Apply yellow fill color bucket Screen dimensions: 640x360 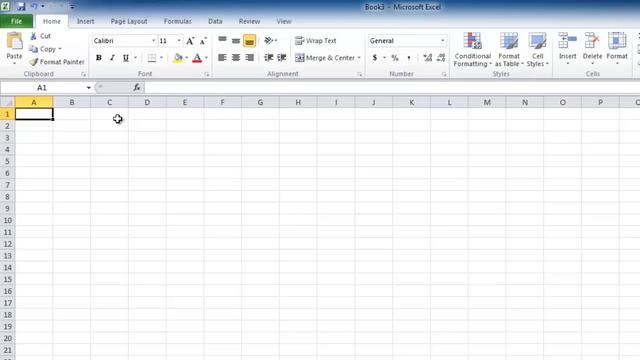[178, 58]
